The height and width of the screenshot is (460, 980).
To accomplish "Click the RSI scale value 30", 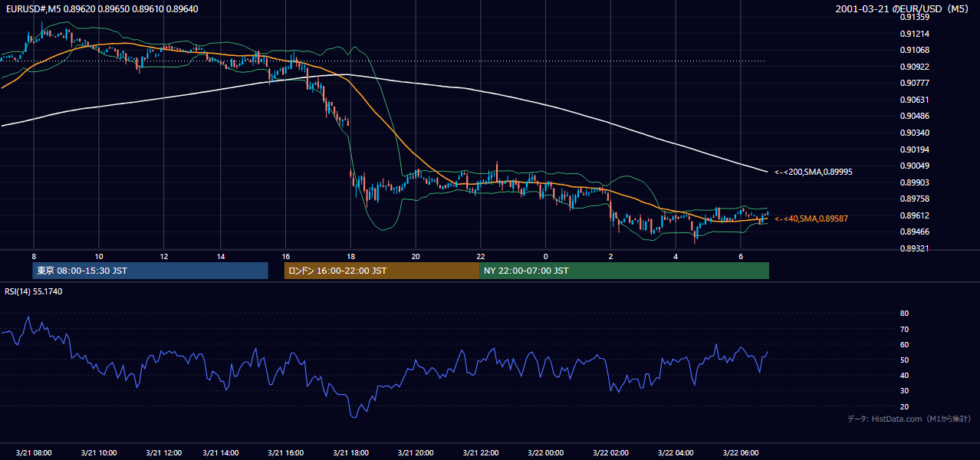I will point(904,391).
